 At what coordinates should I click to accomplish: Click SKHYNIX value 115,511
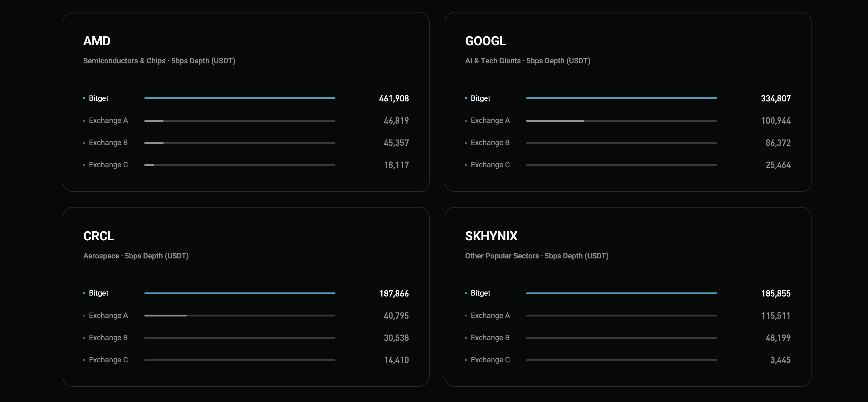(x=776, y=316)
